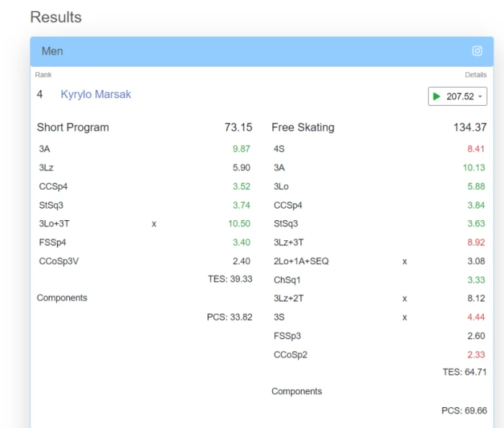The image size is (504, 428).
Task: Click the x bonus marker beside 3Lz+2T
Action: point(405,299)
